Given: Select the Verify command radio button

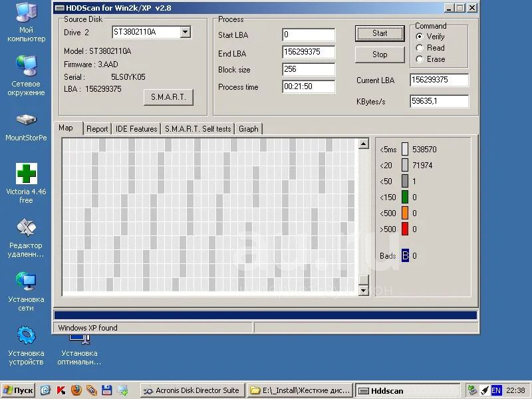Looking at the screenshot, I should [x=420, y=37].
